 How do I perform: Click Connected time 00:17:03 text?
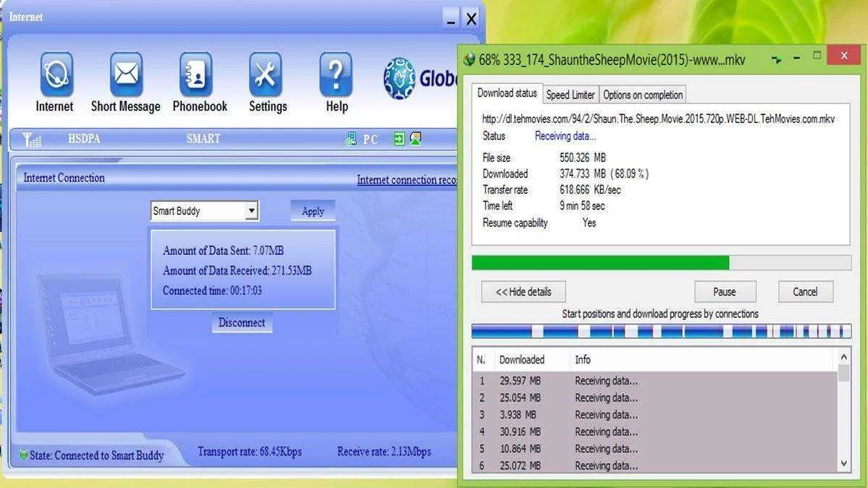pyautogui.click(x=212, y=290)
